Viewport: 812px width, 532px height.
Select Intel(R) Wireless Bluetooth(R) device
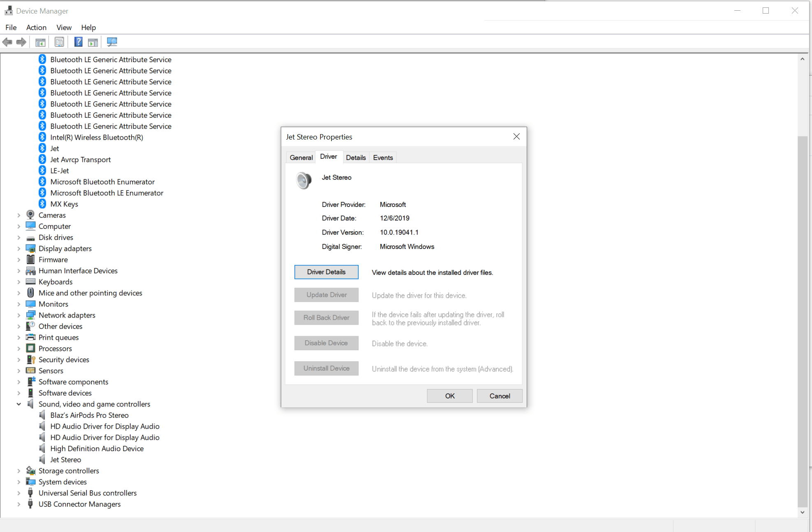coord(97,137)
